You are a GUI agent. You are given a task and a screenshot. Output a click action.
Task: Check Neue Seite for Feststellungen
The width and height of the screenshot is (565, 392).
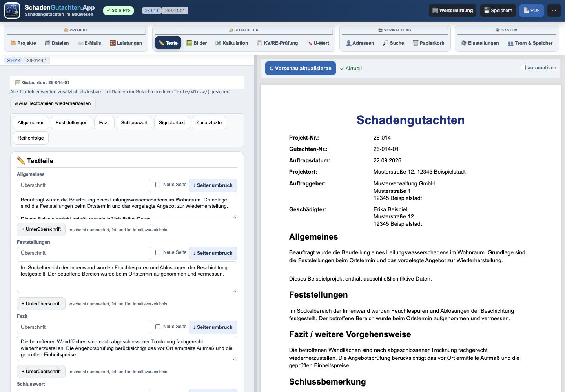(158, 253)
